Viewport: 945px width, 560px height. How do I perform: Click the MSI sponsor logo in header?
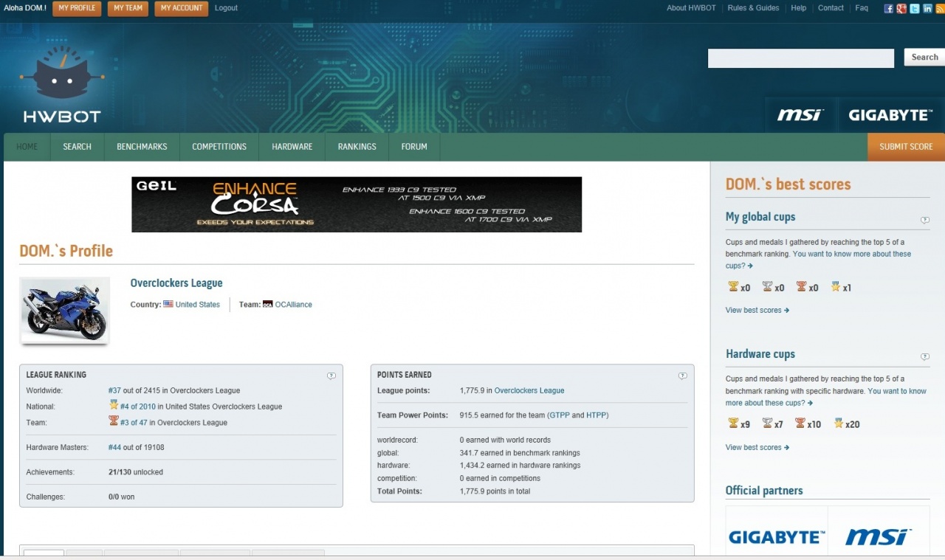pos(800,115)
